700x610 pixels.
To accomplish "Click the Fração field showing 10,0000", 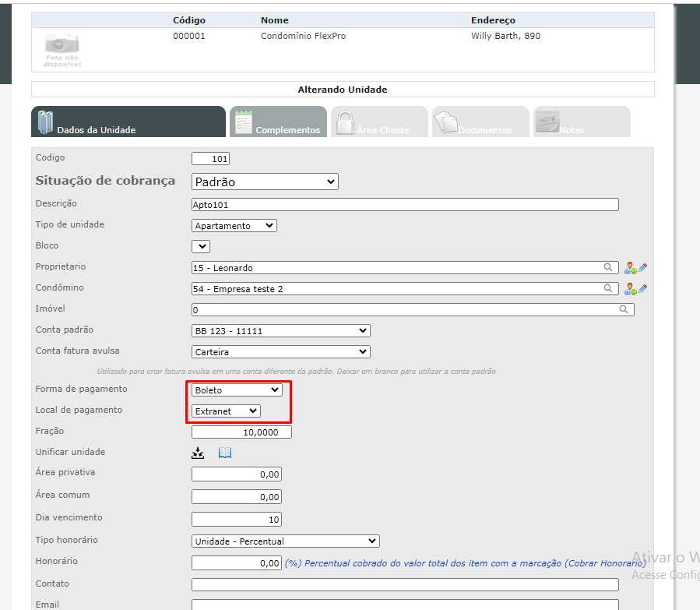I will (x=241, y=432).
